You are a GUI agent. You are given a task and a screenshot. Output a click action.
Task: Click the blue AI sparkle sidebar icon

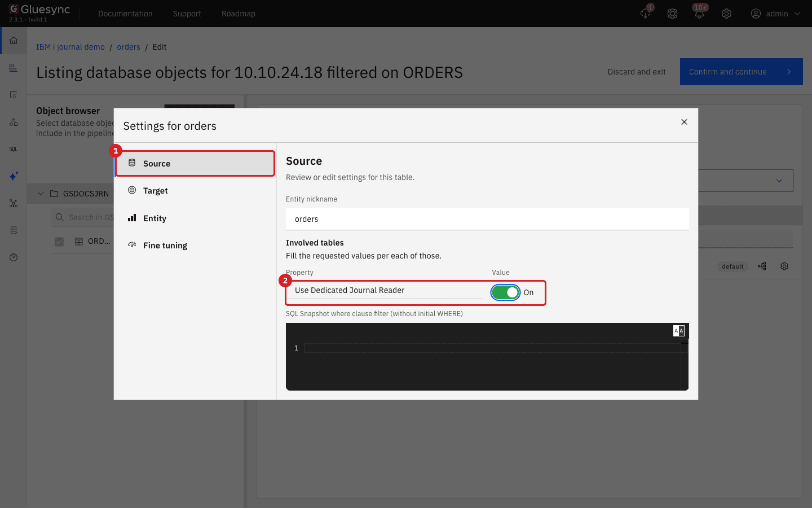(14, 176)
